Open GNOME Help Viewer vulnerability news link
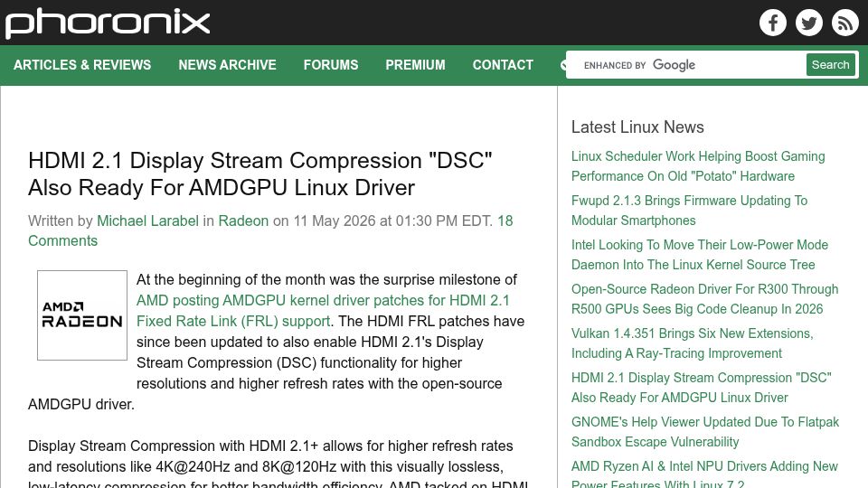This screenshot has width=868, height=488. [705, 432]
